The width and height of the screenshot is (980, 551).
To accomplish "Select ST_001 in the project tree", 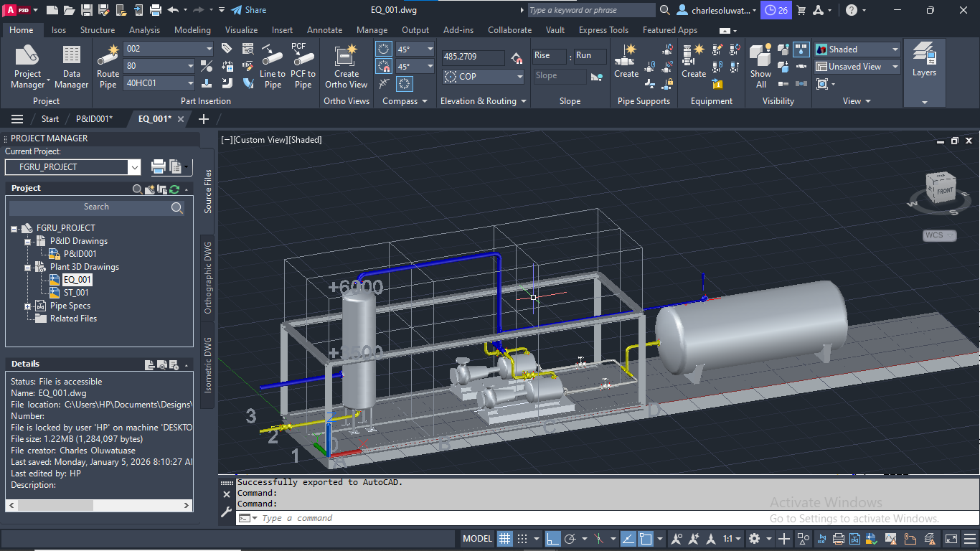I will click(76, 293).
